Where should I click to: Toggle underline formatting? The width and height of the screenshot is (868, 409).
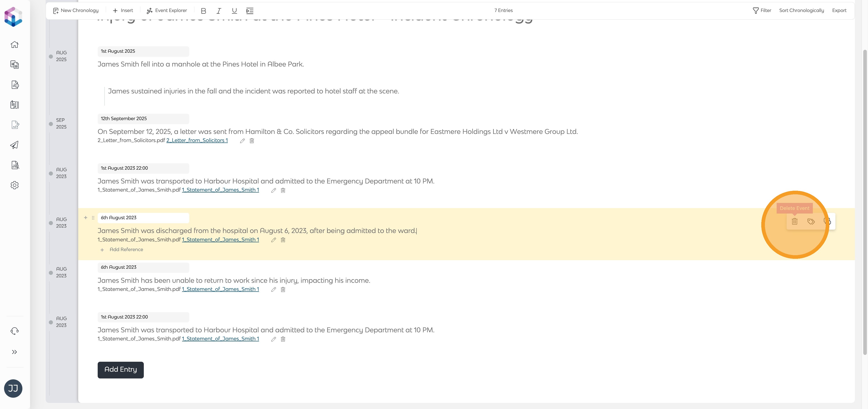click(x=234, y=11)
